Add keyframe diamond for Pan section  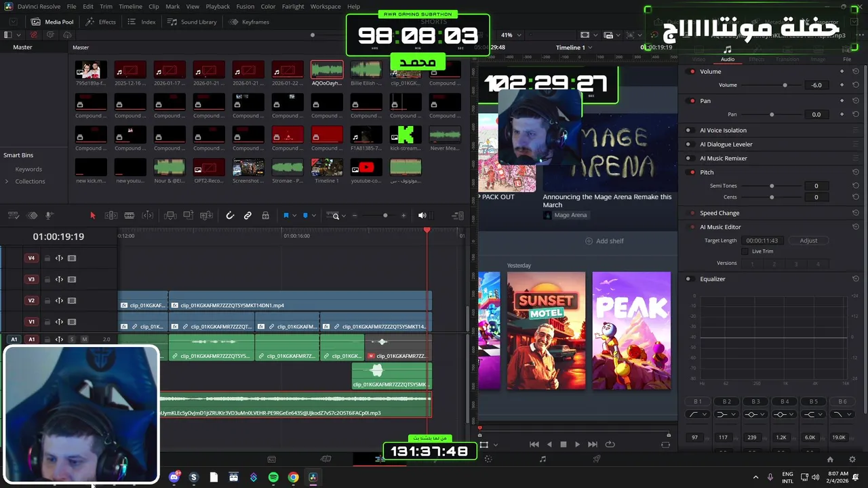[x=842, y=101]
